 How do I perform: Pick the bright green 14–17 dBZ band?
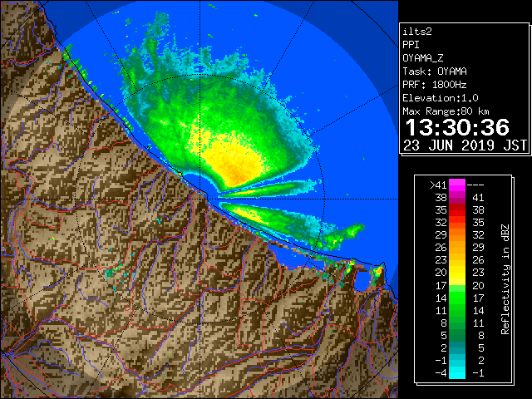tap(457, 298)
